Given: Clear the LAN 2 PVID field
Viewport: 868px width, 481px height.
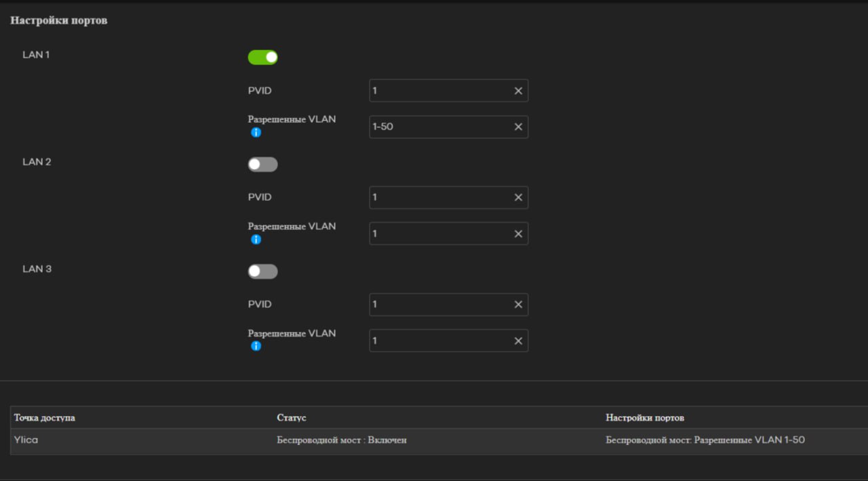Looking at the screenshot, I should pyautogui.click(x=518, y=197).
